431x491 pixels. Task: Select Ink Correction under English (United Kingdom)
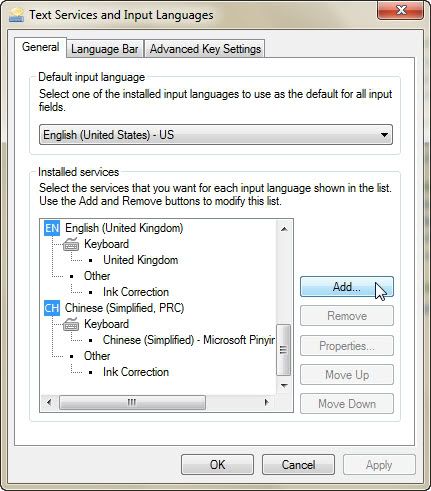coord(136,292)
